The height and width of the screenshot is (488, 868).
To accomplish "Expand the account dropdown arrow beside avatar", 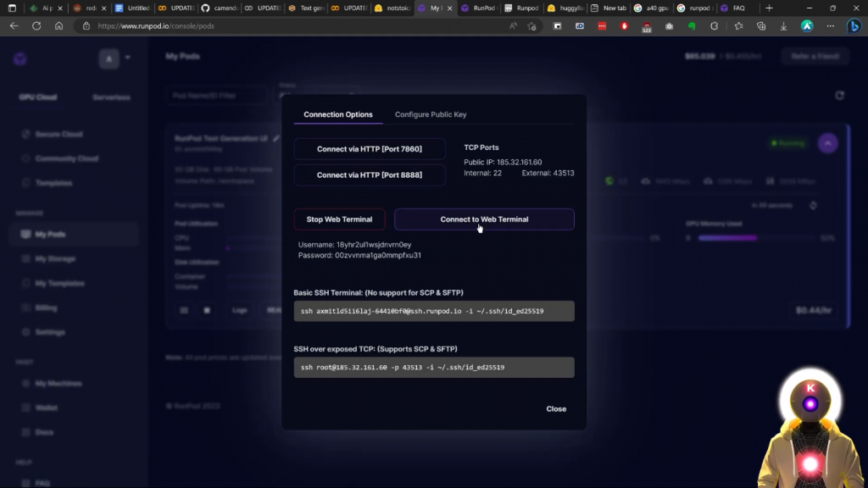I will pyautogui.click(x=127, y=58).
